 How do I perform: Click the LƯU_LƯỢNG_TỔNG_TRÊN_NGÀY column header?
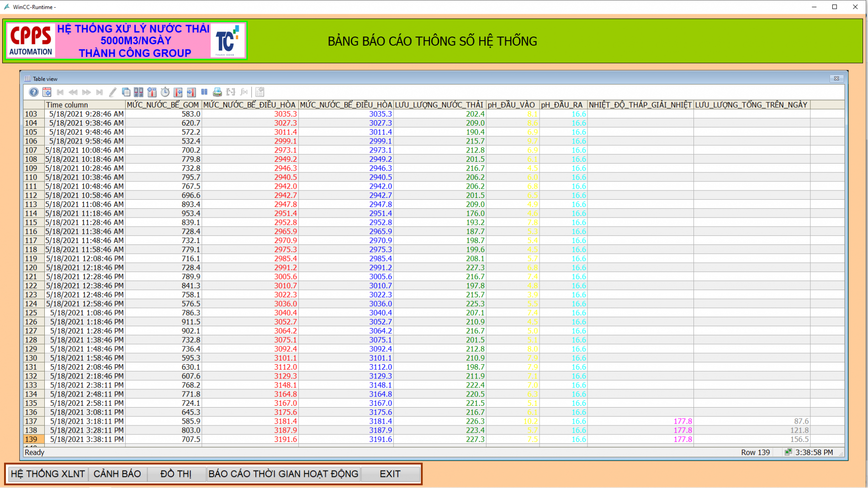pyautogui.click(x=752, y=105)
